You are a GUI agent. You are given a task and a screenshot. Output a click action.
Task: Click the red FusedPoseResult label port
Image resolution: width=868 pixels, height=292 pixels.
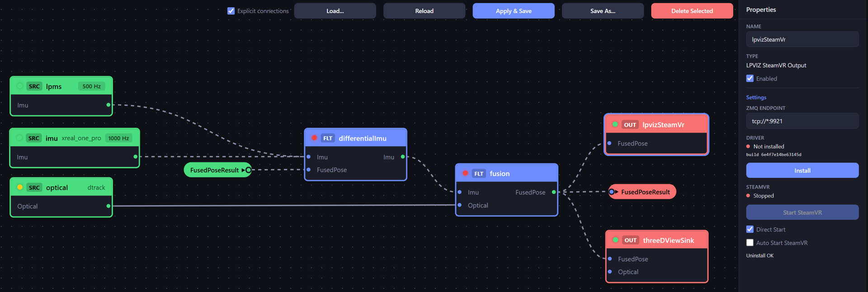point(612,192)
